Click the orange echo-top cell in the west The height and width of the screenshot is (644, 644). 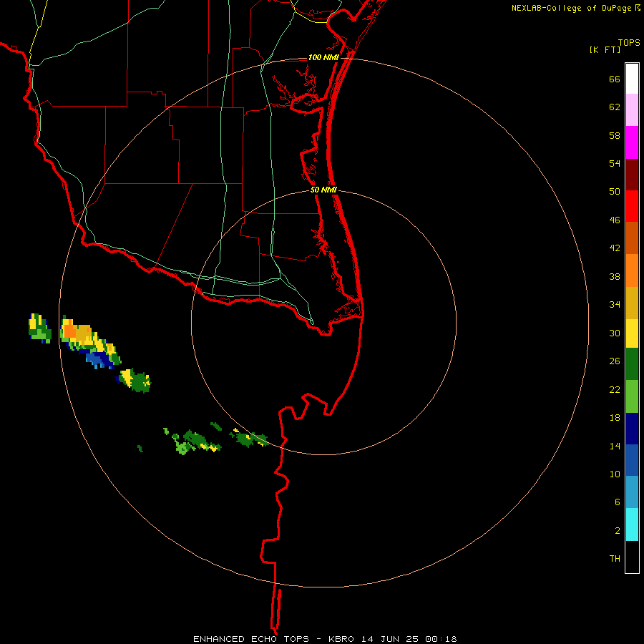(x=70, y=330)
